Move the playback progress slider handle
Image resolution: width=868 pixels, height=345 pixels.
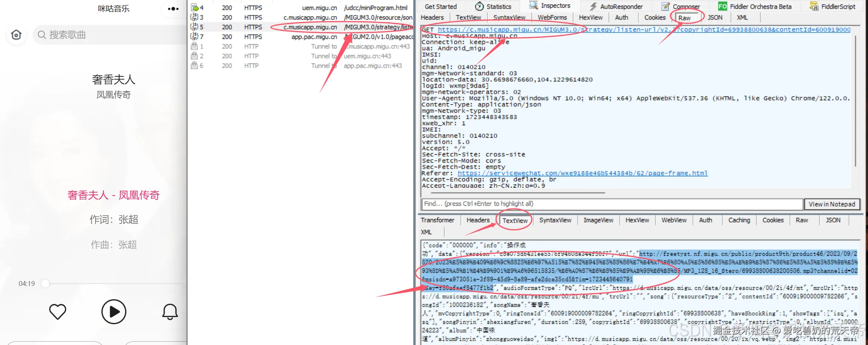[x=45, y=283]
